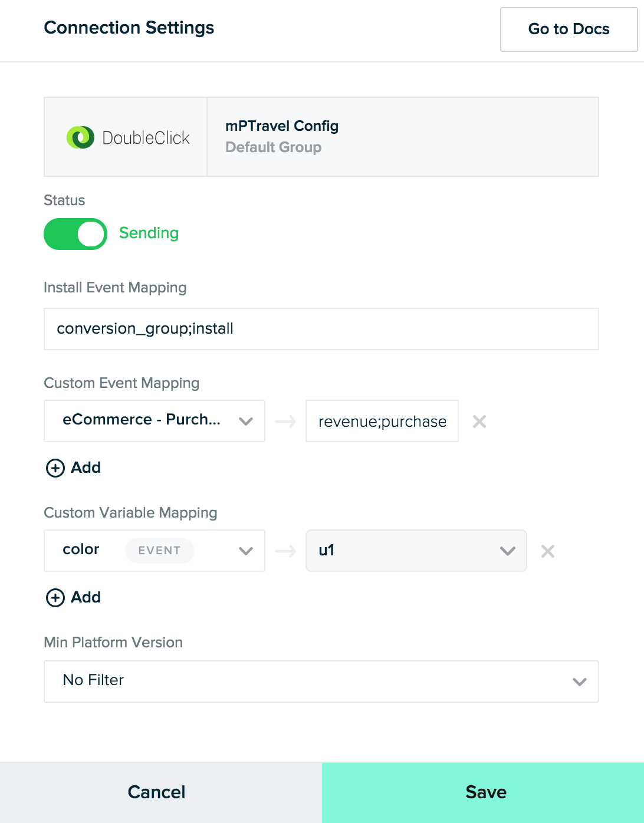Click the Go to Docs button

(x=569, y=29)
